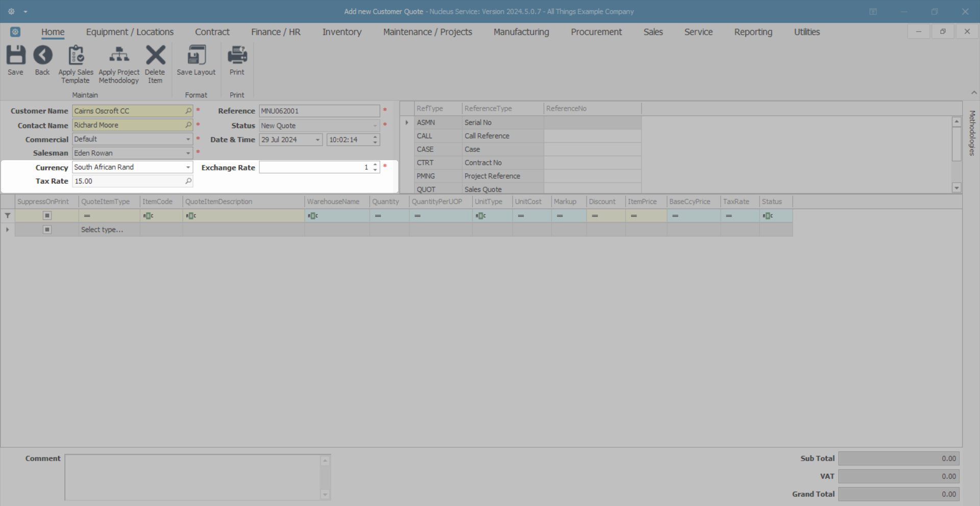980x506 pixels.
Task: Toggle SuppressOnPrint filter checkbox
Action: [47, 216]
